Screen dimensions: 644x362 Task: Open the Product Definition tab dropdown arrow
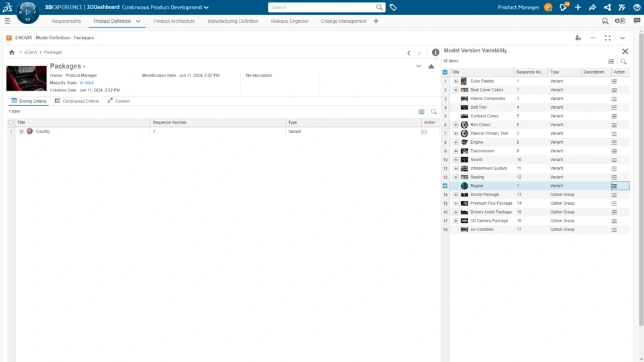coord(138,21)
